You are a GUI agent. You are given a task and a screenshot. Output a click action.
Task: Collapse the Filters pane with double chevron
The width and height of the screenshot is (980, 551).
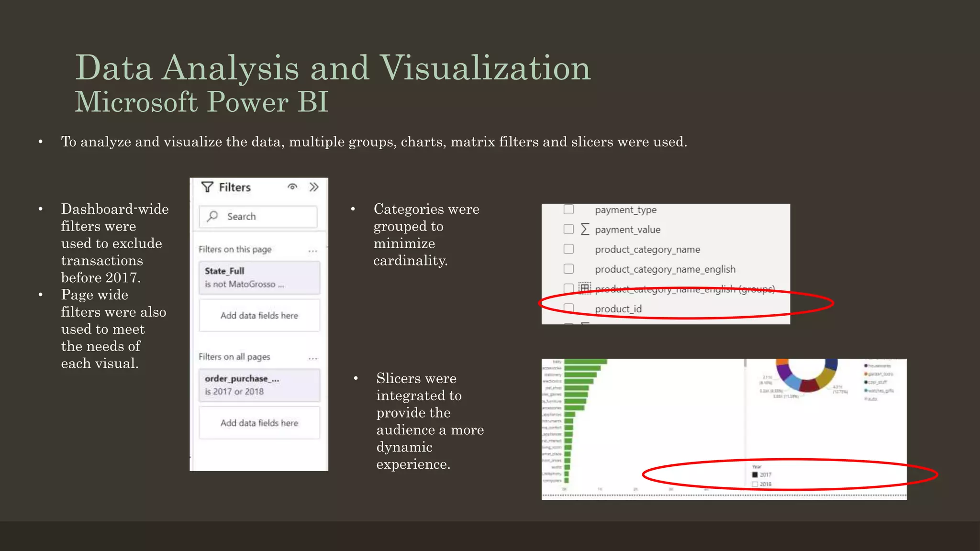(314, 187)
